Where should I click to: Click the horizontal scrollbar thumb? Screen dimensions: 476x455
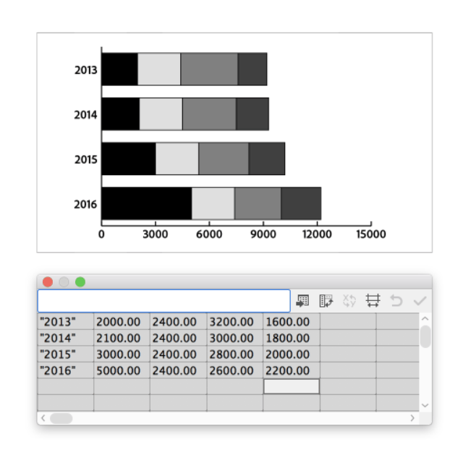coord(61,418)
